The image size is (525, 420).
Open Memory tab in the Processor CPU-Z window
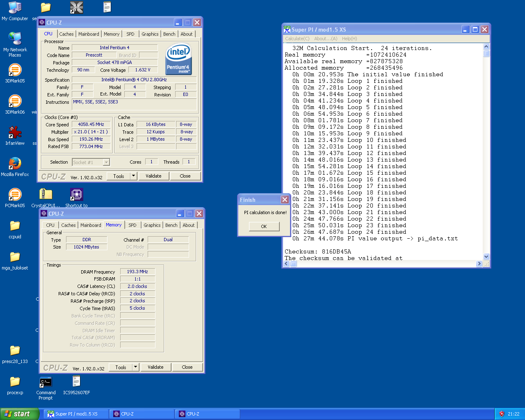pyautogui.click(x=112, y=34)
